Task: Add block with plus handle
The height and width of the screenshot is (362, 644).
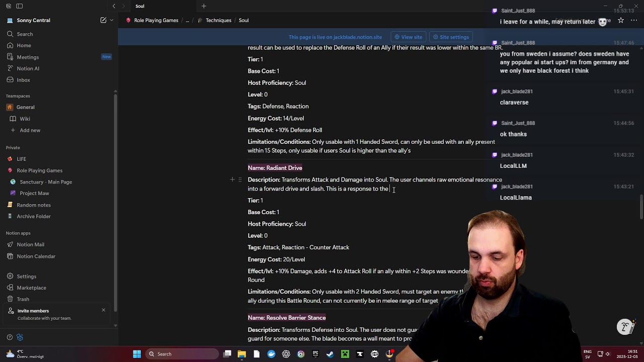Action: pos(232,179)
